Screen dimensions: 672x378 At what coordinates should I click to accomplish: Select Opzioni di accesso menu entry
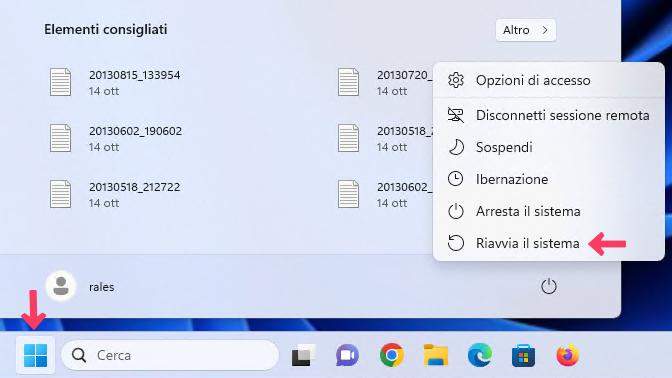[x=549, y=80]
